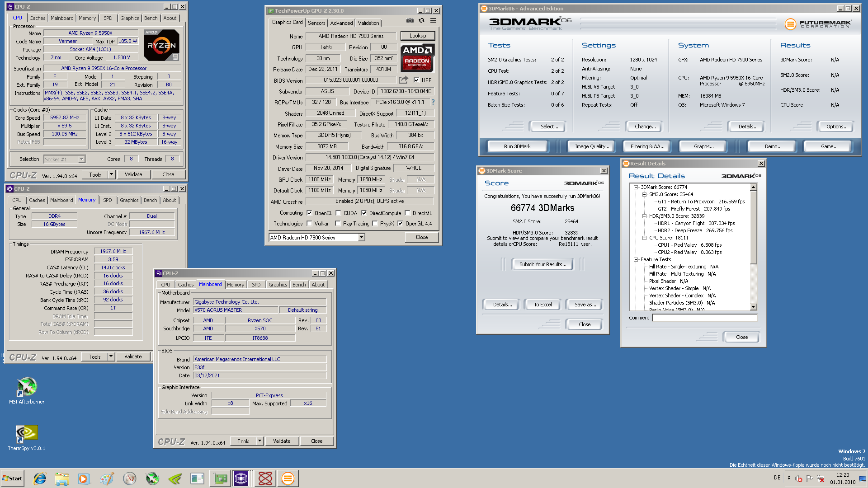This screenshot has width=868, height=488.
Task: Click the CPU-Z chip taskbar icon
Action: point(241,479)
